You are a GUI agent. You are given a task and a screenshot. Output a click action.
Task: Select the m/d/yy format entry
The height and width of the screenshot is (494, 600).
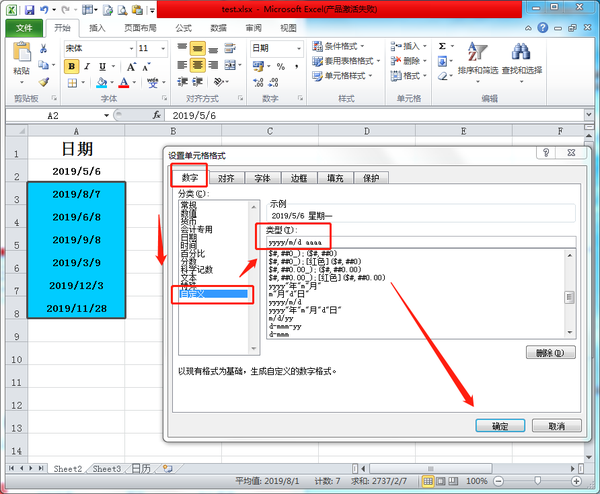point(281,318)
